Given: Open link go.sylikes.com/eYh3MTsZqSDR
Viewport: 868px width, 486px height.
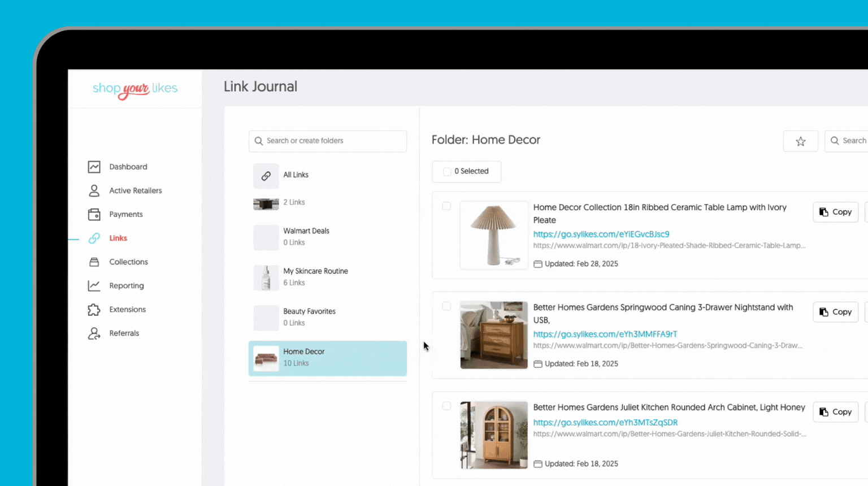Looking at the screenshot, I should point(605,423).
